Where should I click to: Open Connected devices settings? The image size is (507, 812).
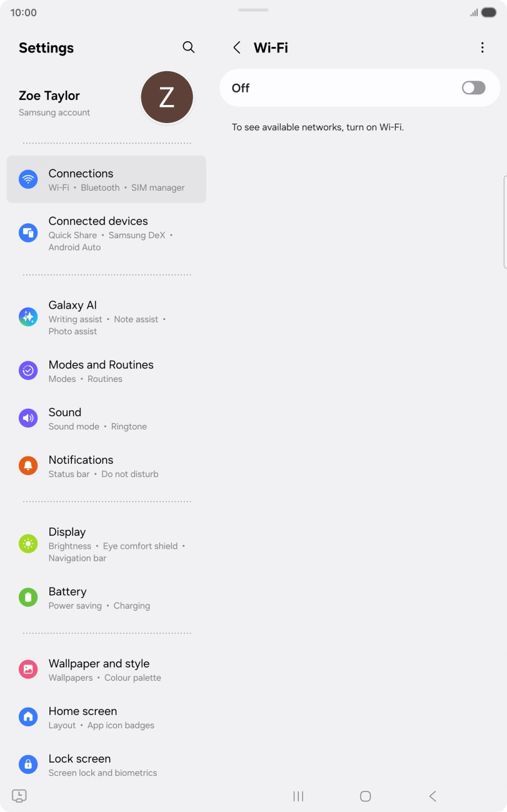[x=106, y=233]
